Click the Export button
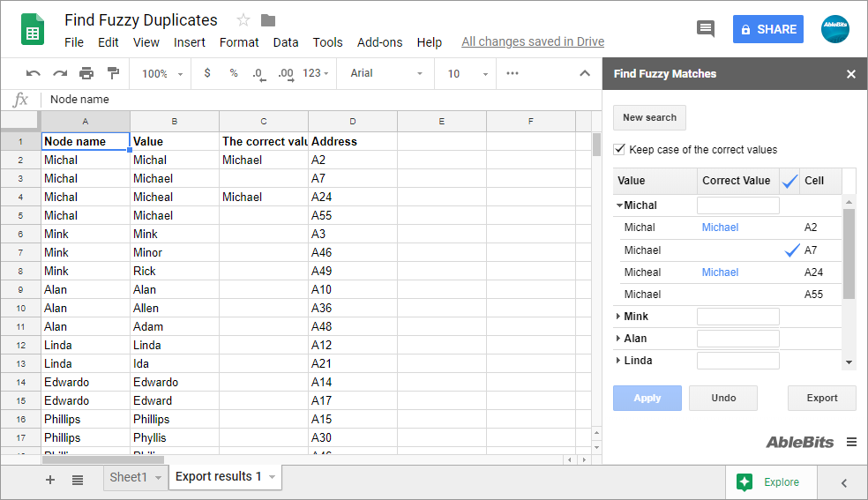 point(822,399)
